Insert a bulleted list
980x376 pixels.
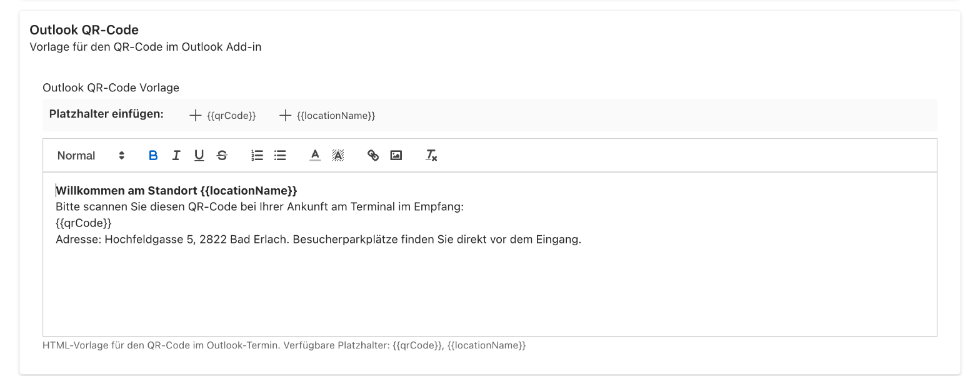click(x=280, y=156)
